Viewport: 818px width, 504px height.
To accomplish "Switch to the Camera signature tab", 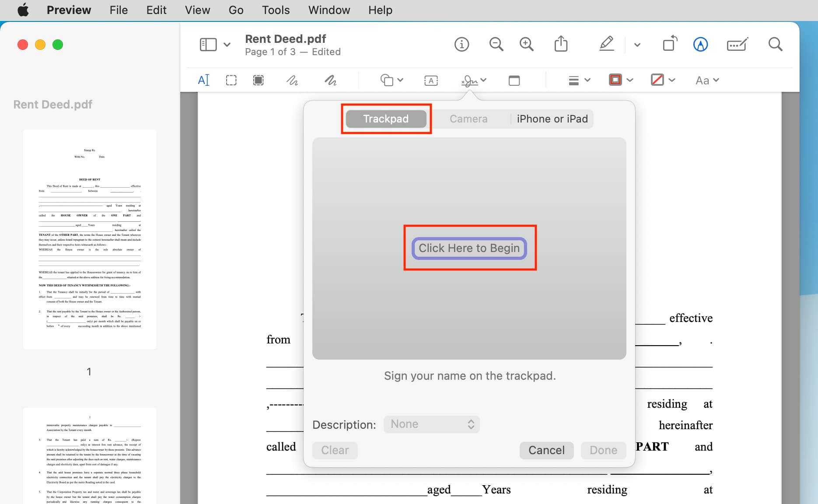I will click(x=468, y=119).
